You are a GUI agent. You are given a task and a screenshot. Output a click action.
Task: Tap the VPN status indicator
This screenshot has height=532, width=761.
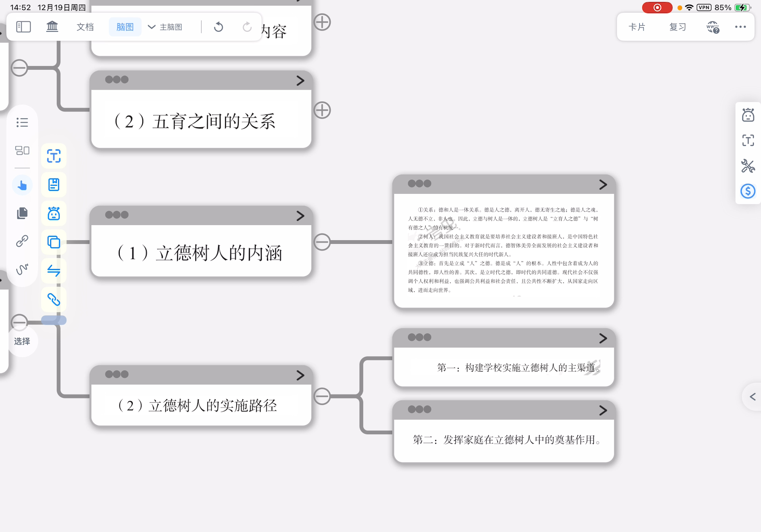[704, 8]
